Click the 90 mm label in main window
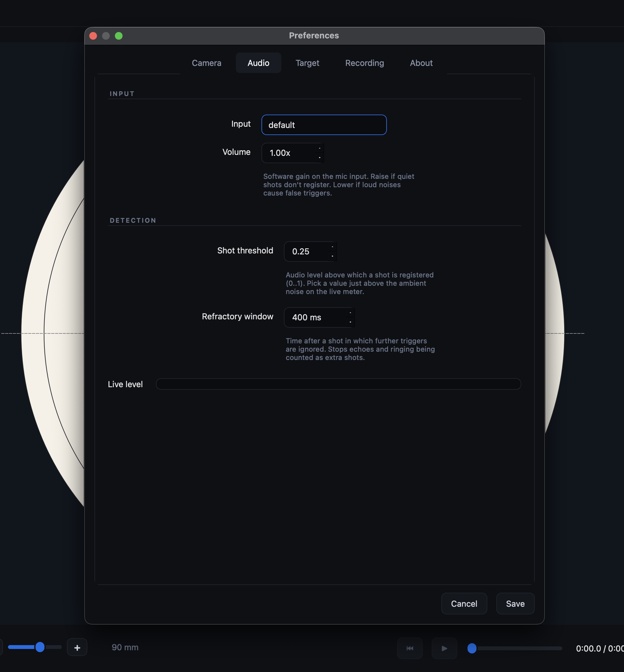Viewport: 624px width, 672px height. [125, 647]
